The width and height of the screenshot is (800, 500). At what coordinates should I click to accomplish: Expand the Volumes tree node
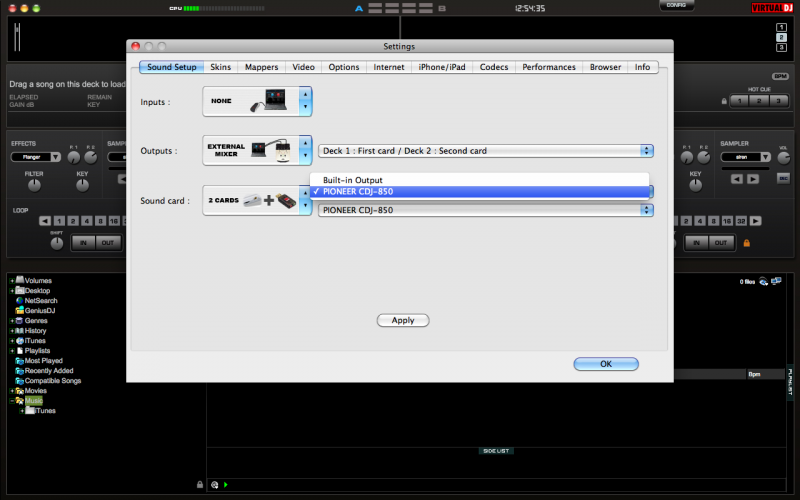point(12,281)
